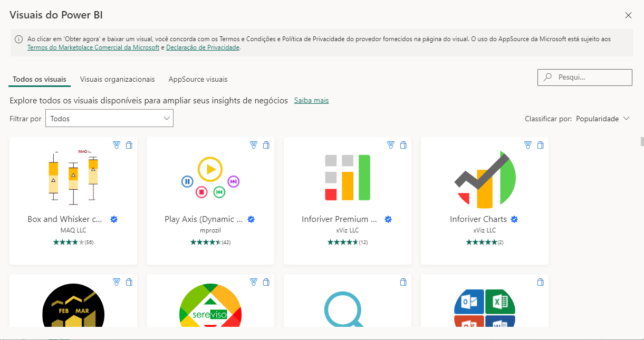Image resolution: width=644 pixels, height=340 pixels.
Task: Click shopping bag icon on Office apps card
Action: click(x=541, y=282)
